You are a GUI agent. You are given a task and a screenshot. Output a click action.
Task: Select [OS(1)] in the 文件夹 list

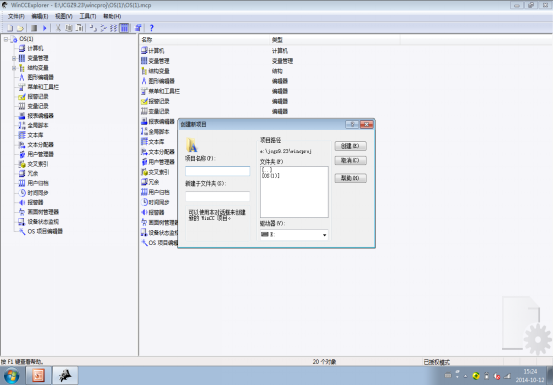(x=271, y=176)
